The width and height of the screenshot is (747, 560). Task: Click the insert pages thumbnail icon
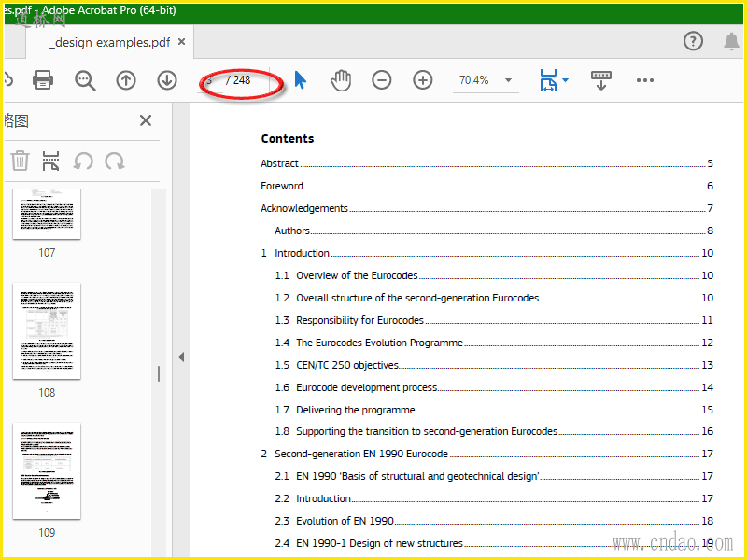[50, 161]
